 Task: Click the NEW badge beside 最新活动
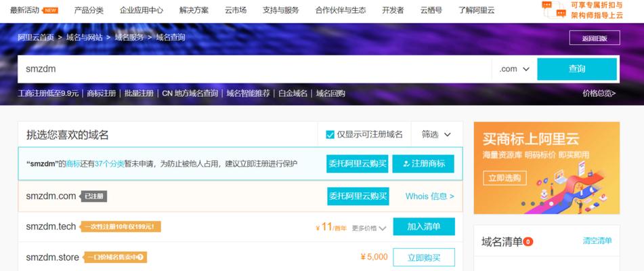point(51,10)
